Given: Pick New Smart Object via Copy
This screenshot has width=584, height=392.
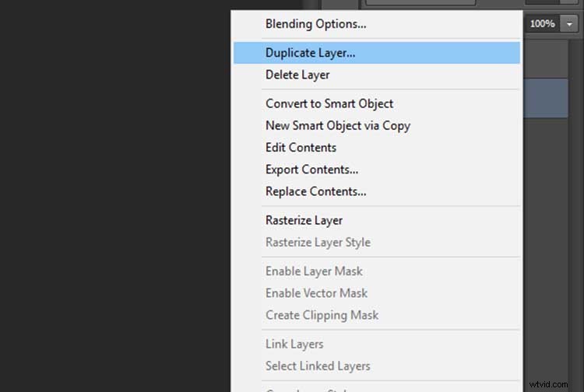Looking at the screenshot, I should [x=338, y=125].
